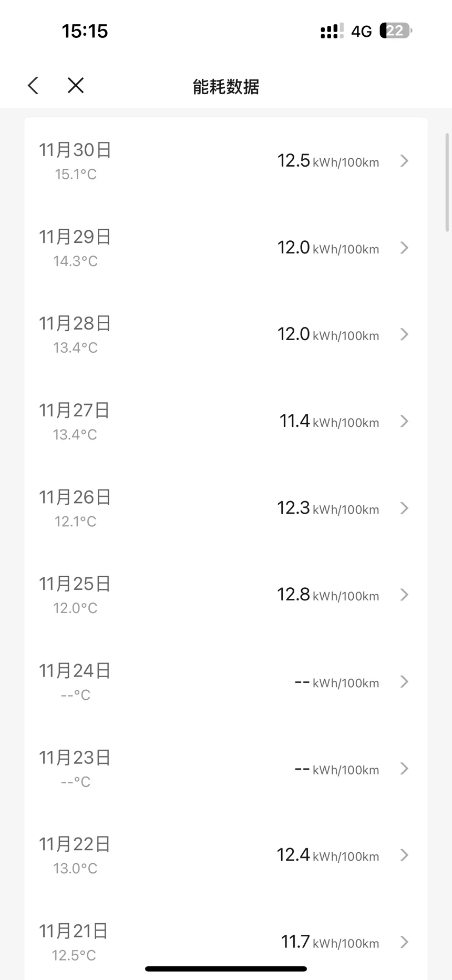Tap the 12.8 kWh/100km consumption value
This screenshot has width=452, height=980.
point(328,595)
